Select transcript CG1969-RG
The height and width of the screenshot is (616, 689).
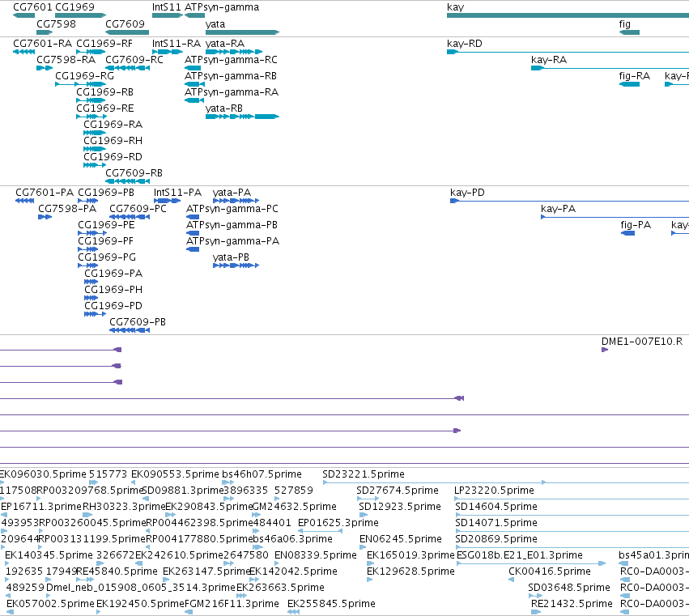[x=84, y=76]
